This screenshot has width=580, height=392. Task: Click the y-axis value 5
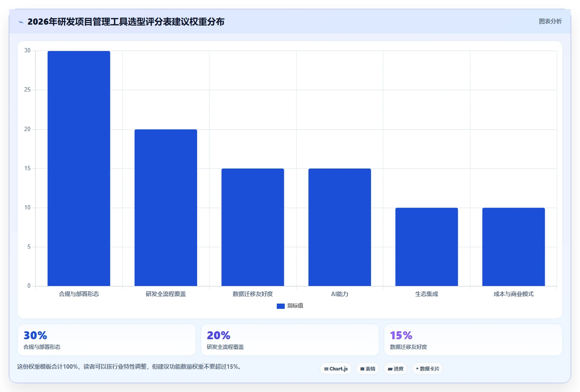click(29, 247)
